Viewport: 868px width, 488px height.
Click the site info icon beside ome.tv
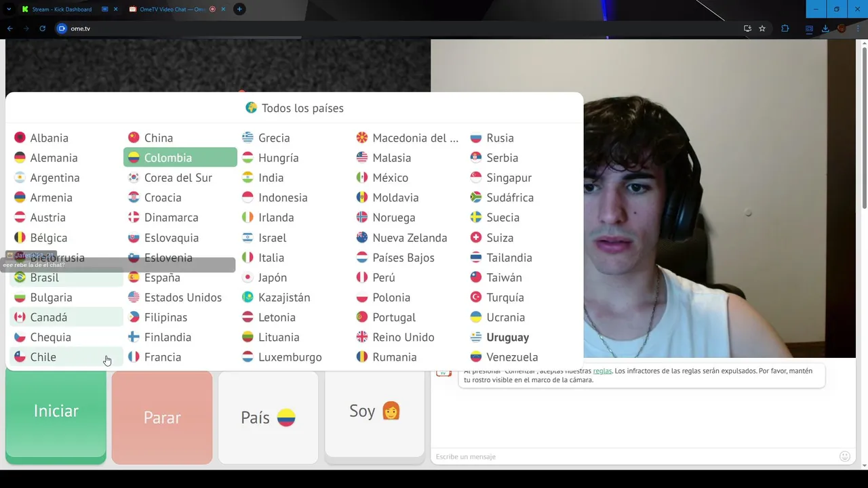point(62,28)
